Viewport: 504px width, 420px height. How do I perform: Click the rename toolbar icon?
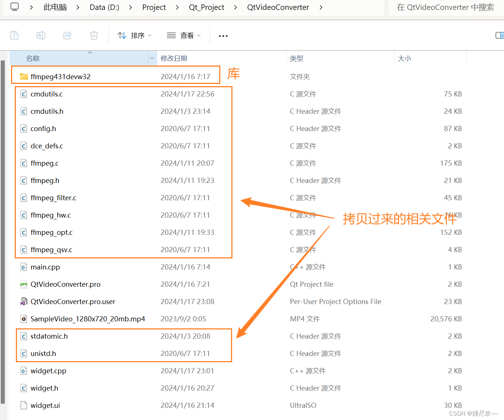click(x=41, y=35)
